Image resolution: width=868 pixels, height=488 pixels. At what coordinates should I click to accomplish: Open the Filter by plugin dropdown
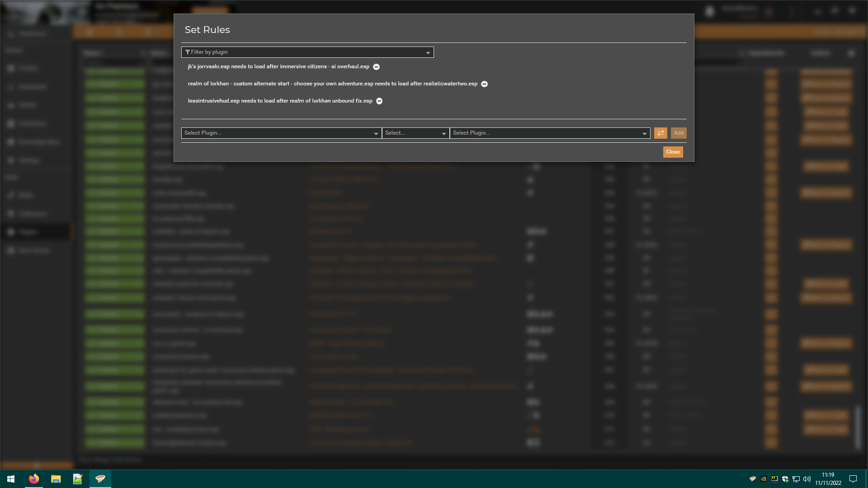pyautogui.click(x=307, y=52)
